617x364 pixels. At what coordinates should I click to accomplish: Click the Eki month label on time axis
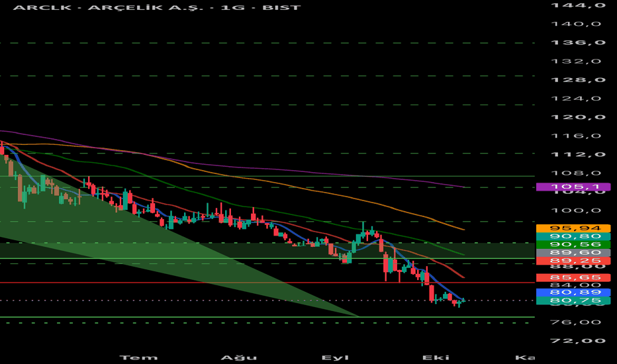436,357
